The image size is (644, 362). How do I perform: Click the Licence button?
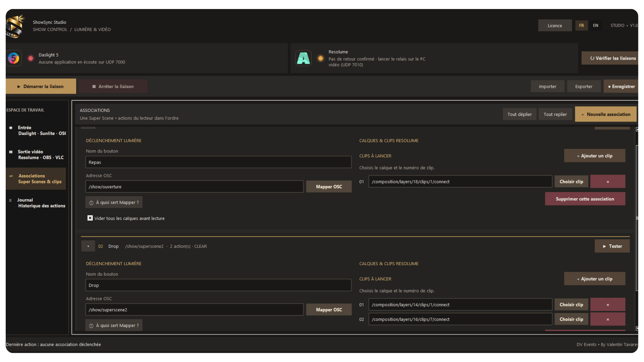pos(555,25)
